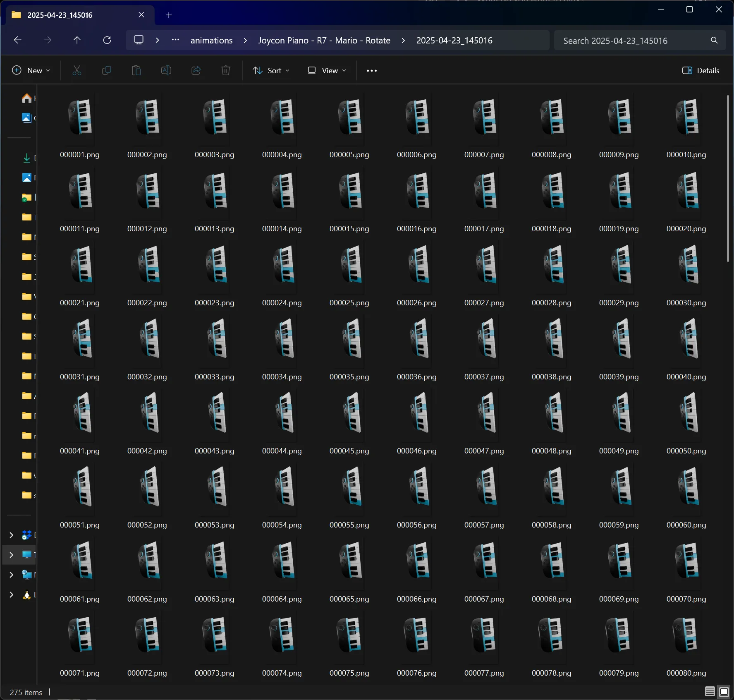
Task: Click the New button on the toolbar
Action: [31, 70]
